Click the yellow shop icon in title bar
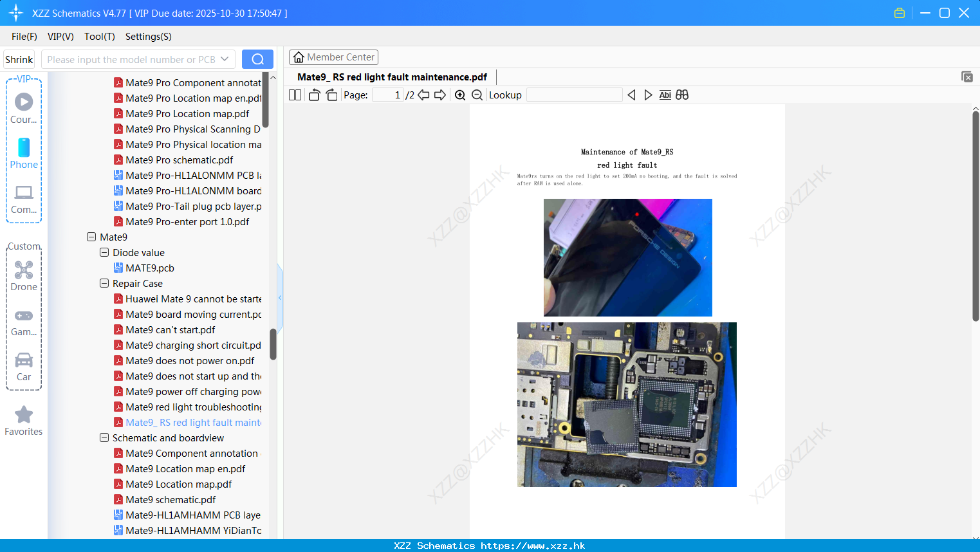This screenshot has height=552, width=980. (900, 13)
